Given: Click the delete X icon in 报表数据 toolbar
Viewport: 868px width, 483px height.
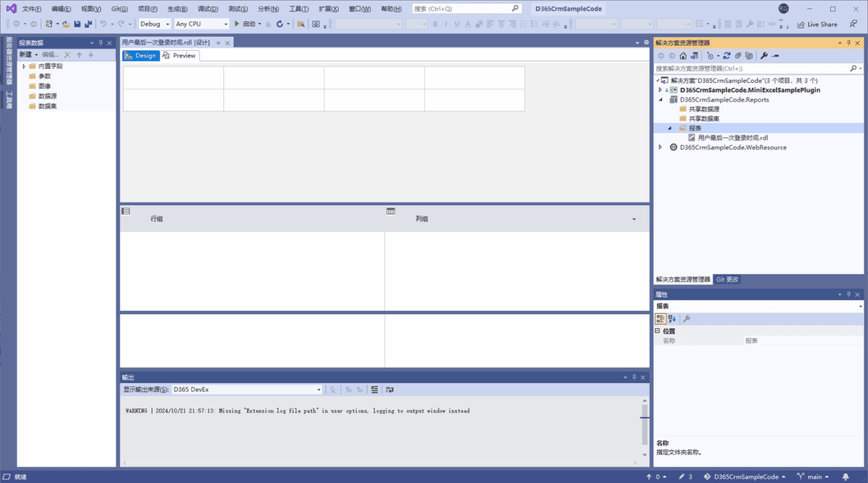Looking at the screenshot, I should click(x=68, y=55).
